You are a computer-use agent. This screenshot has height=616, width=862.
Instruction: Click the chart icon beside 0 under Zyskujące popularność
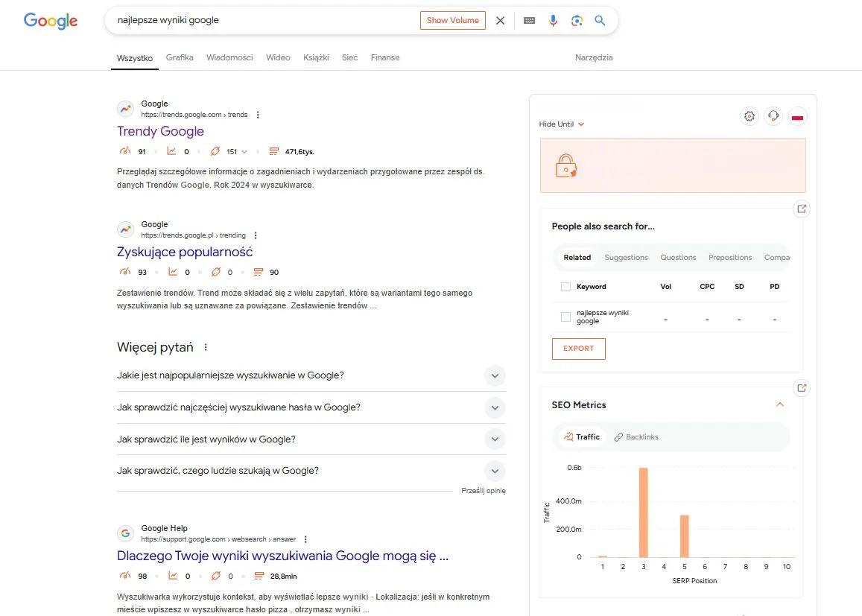point(173,271)
